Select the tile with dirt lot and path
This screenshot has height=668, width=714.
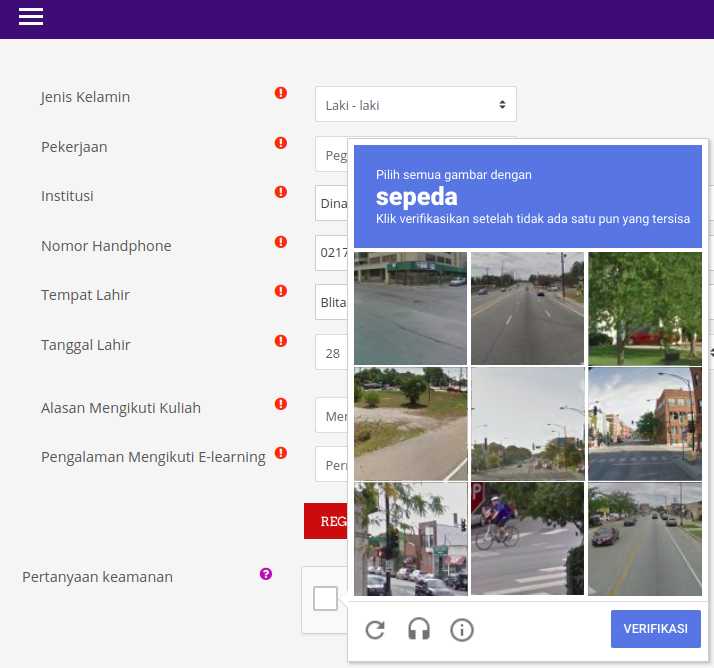pyautogui.click(x=411, y=424)
